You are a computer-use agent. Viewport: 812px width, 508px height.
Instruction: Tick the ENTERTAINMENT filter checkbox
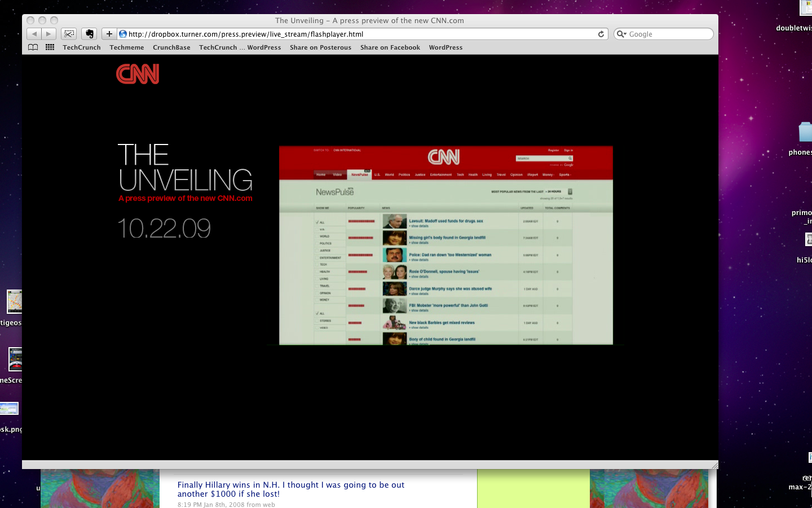click(317, 257)
